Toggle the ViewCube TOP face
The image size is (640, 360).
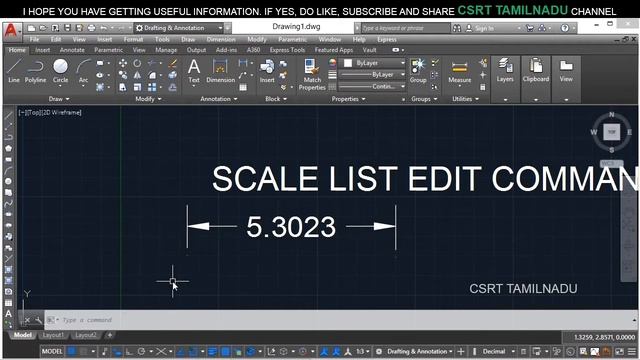611,132
